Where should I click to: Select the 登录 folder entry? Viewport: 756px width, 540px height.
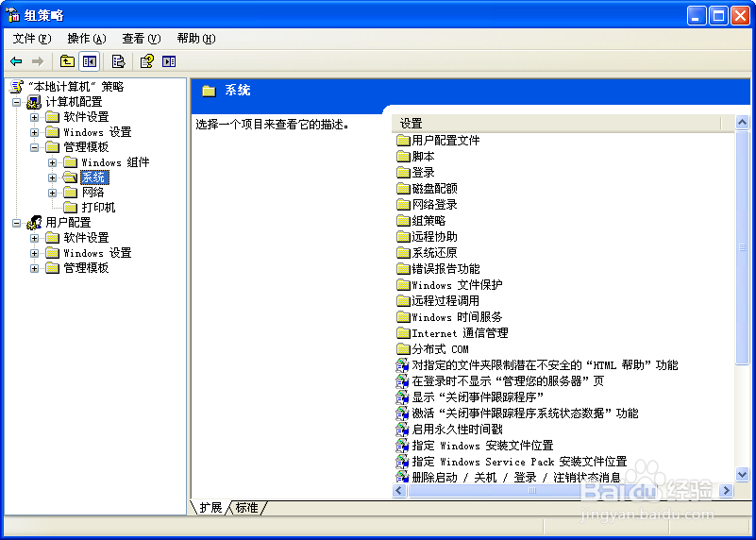click(x=423, y=172)
